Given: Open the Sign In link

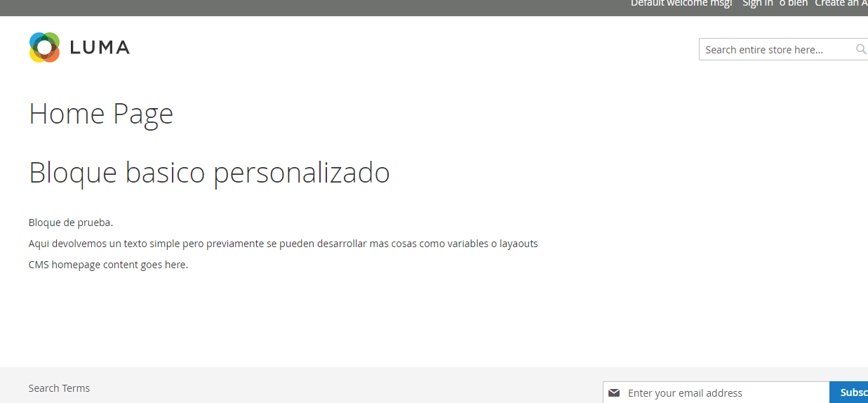Looking at the screenshot, I should (758, 4).
